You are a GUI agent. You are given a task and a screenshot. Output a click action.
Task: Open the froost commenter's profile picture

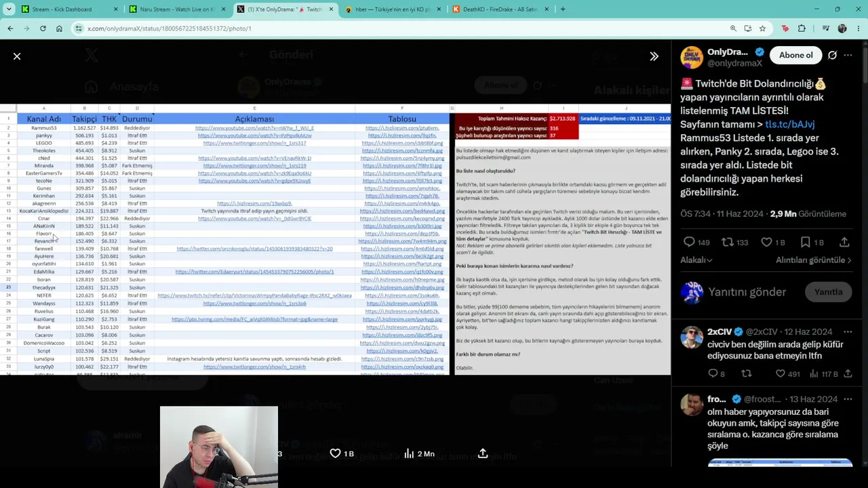click(692, 405)
